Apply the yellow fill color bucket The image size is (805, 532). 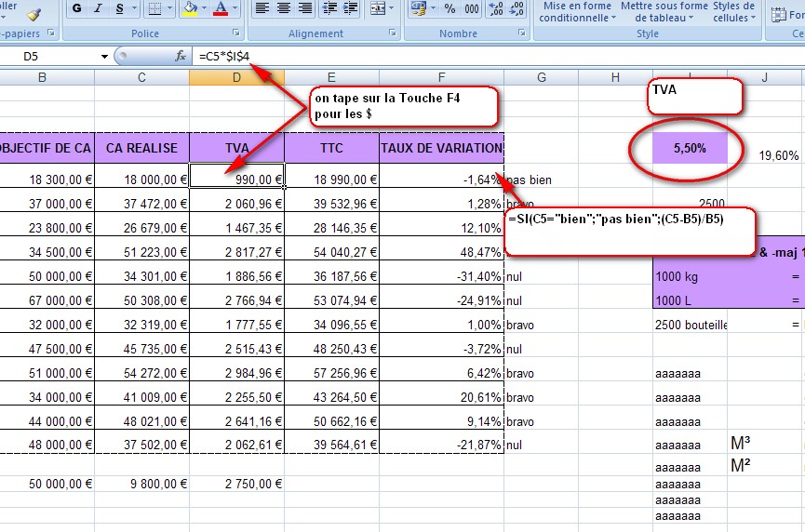tap(189, 8)
